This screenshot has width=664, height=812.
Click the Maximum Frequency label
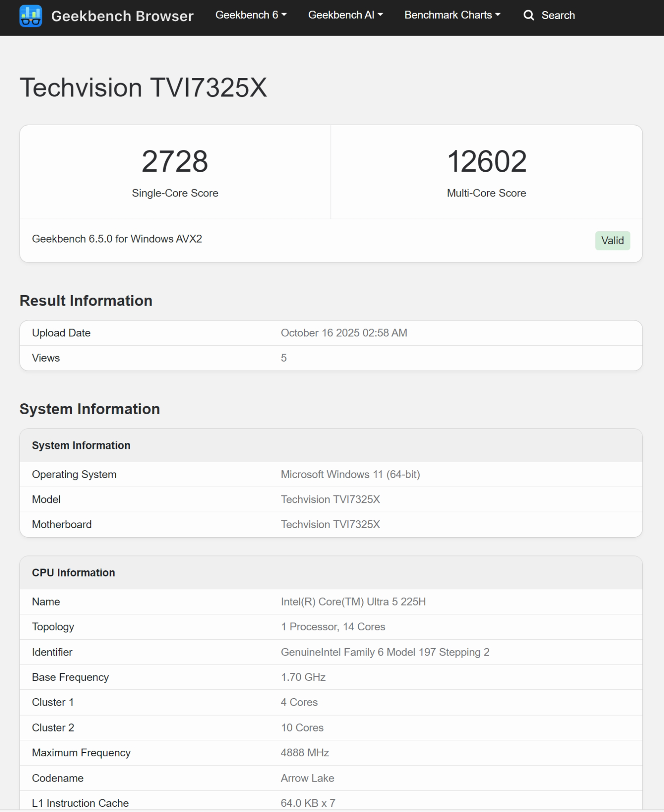point(81,752)
